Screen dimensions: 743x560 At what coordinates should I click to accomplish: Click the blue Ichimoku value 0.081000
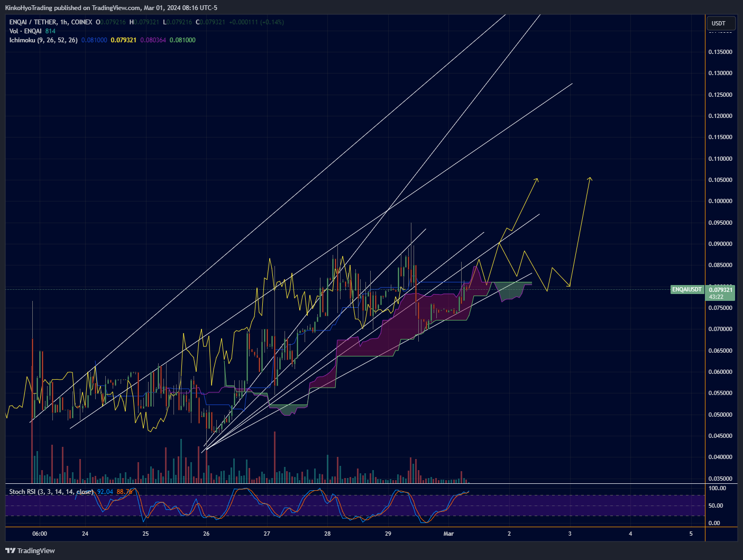94,40
